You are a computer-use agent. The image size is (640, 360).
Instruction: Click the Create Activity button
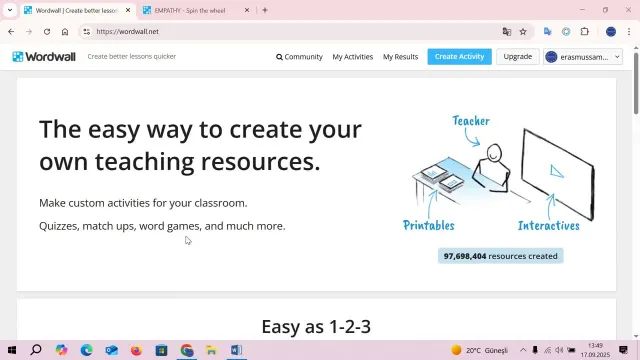click(459, 57)
